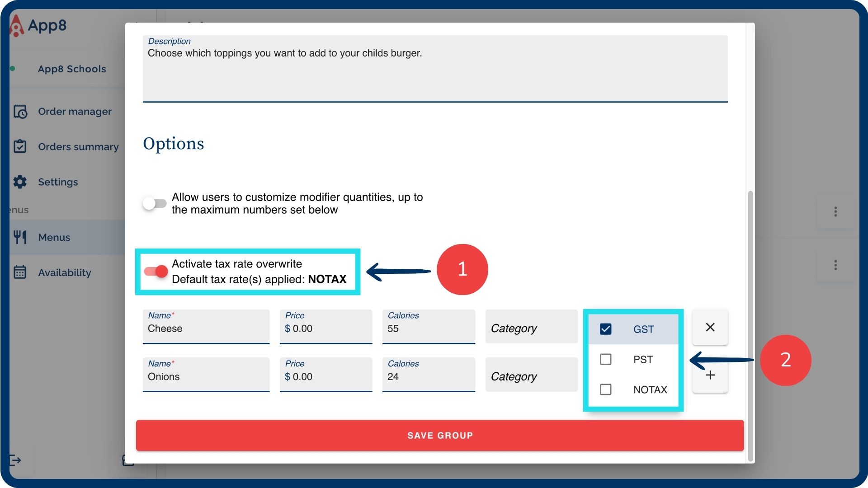
Task: Open upper three-dot menu in background
Action: tap(835, 211)
